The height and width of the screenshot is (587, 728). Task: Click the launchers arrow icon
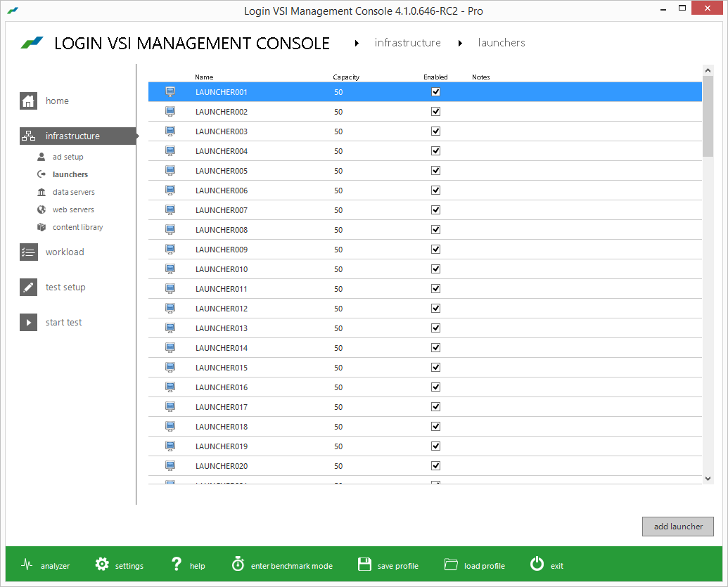41,174
